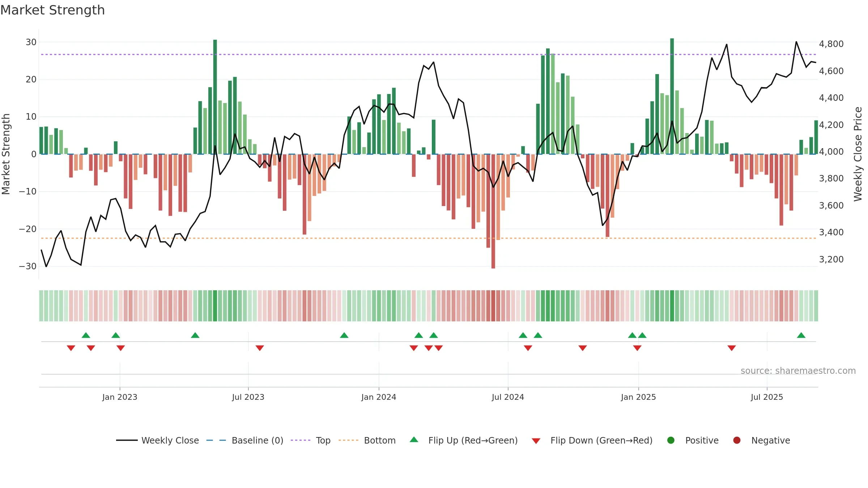Click the 'Jan 2025' x-axis label
The height and width of the screenshot is (488, 868).
(x=638, y=397)
